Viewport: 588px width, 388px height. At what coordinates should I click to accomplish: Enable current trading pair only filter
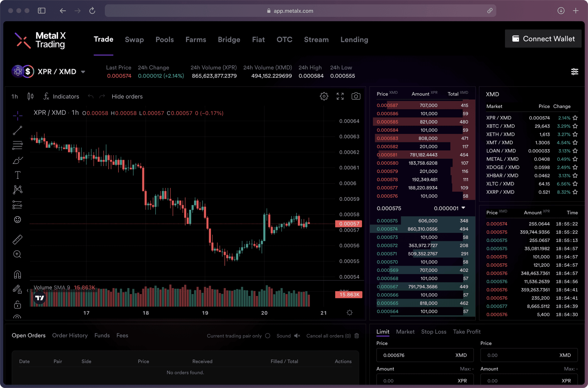point(268,336)
